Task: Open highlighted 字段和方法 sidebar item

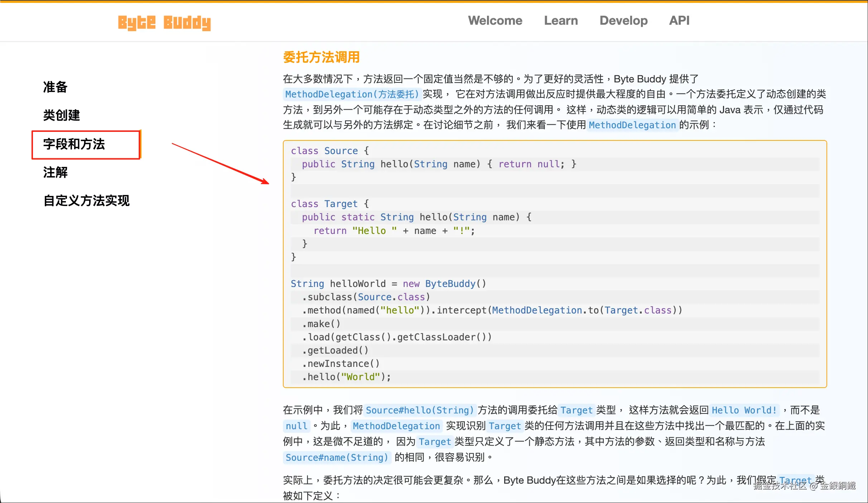Action: [74, 144]
